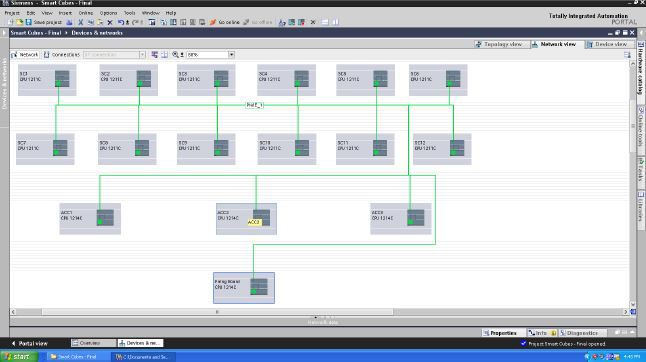
Task: Open the Options menu
Action: click(x=108, y=13)
